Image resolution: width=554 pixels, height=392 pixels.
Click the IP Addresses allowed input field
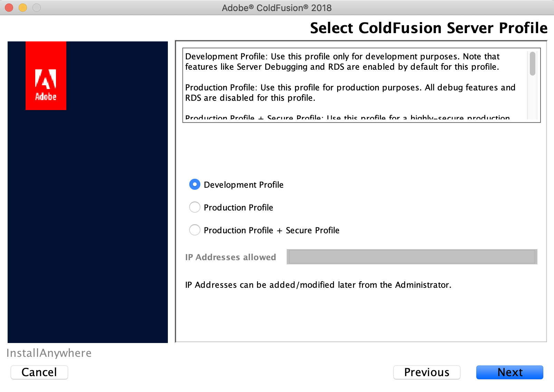(412, 257)
